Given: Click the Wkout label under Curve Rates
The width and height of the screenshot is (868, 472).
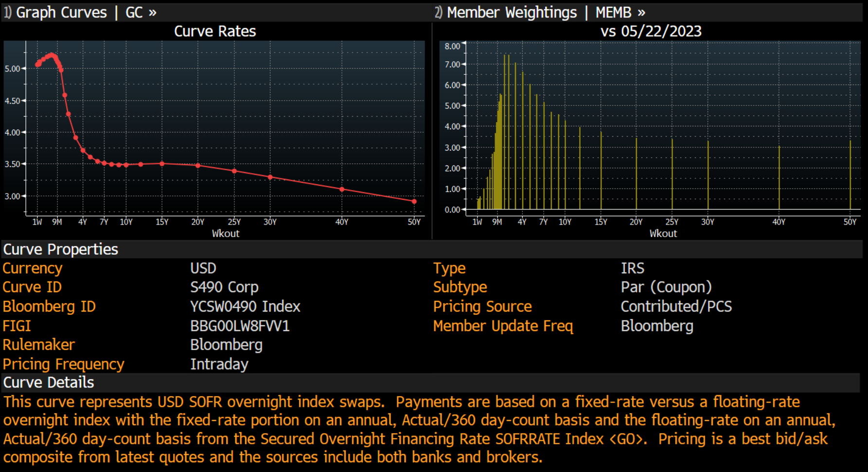Looking at the screenshot, I should tap(226, 233).
